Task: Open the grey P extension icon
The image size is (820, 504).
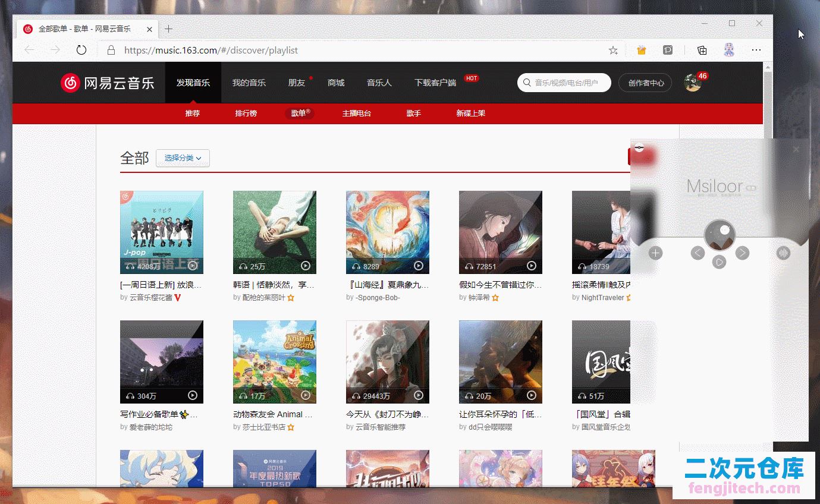Action: click(x=668, y=51)
